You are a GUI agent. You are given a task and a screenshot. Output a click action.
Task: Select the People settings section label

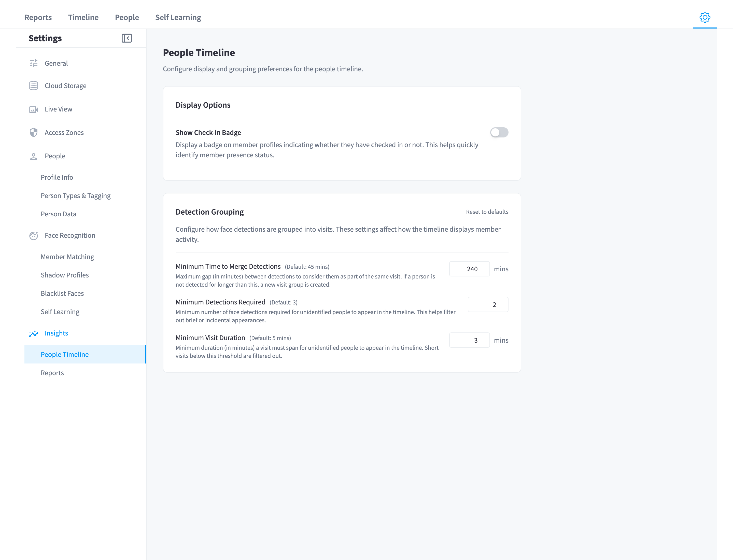55,156
